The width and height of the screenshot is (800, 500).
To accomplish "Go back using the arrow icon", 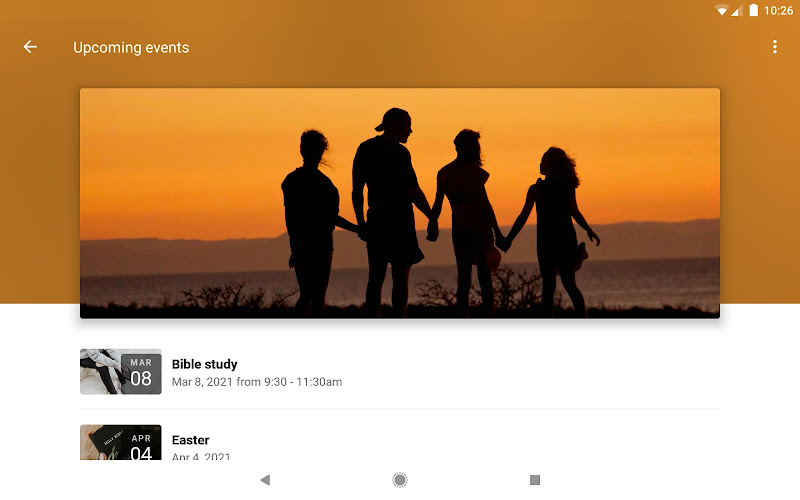I will click(x=30, y=47).
